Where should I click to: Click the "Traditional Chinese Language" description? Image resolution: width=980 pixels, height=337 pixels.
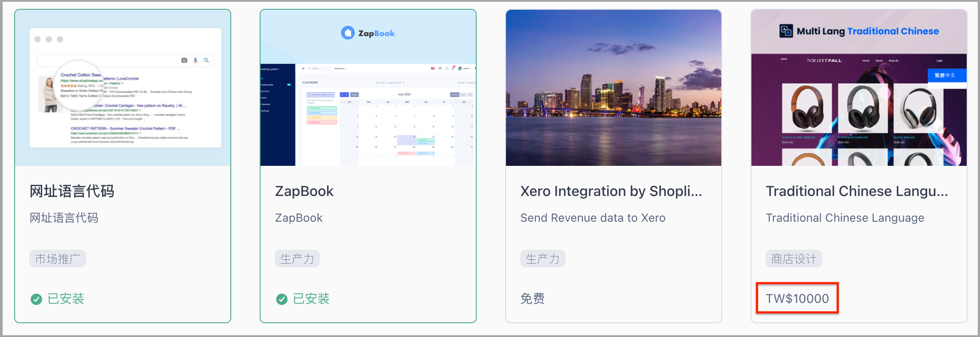coord(845,218)
